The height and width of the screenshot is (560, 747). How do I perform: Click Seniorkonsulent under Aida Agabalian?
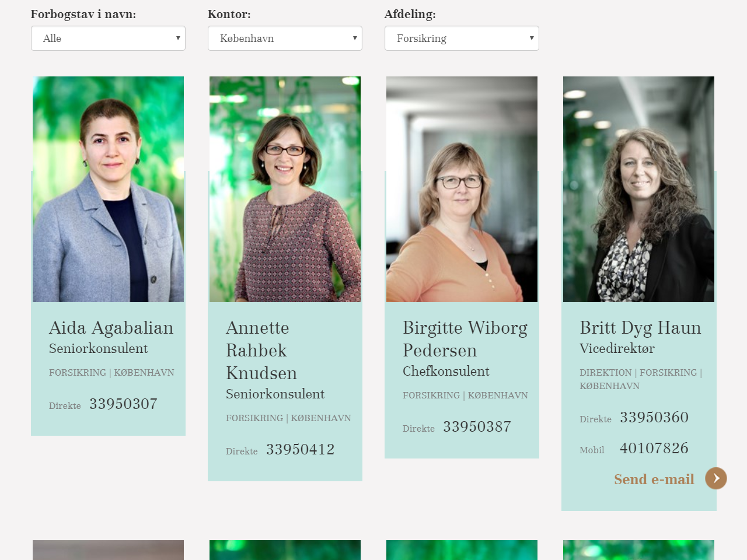(98, 348)
